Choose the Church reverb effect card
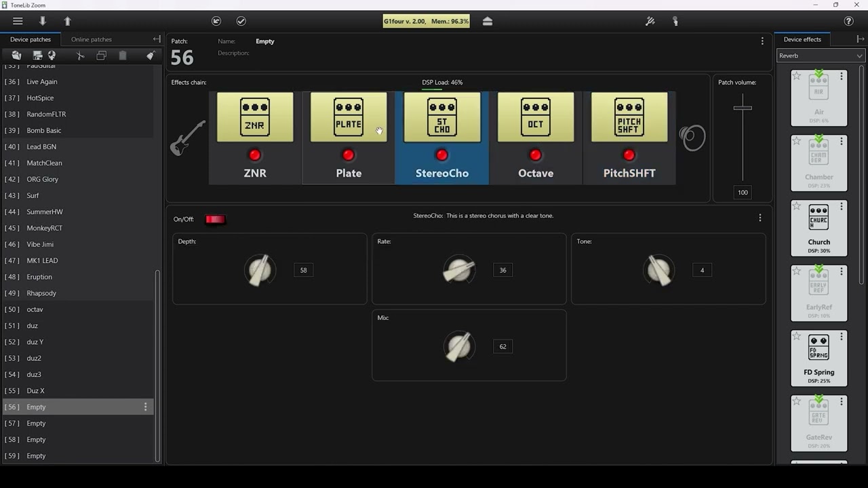 pyautogui.click(x=819, y=228)
